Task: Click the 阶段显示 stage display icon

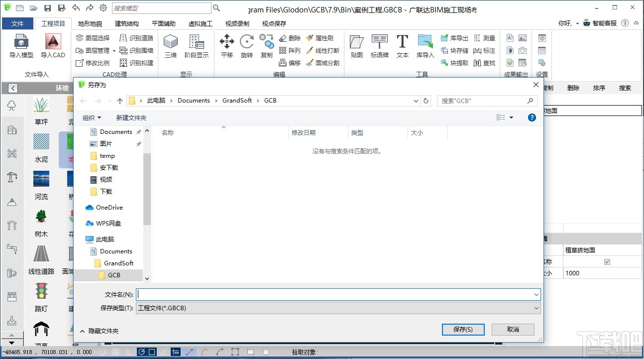Action: (197, 46)
